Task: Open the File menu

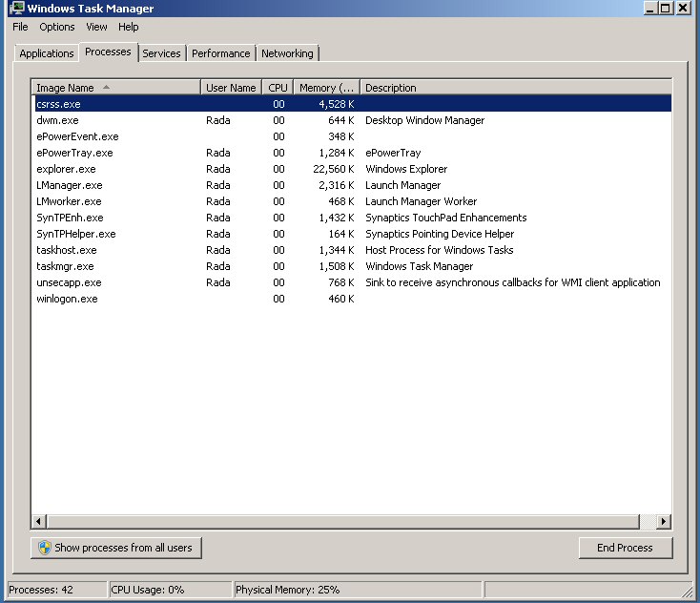Action: [x=20, y=27]
